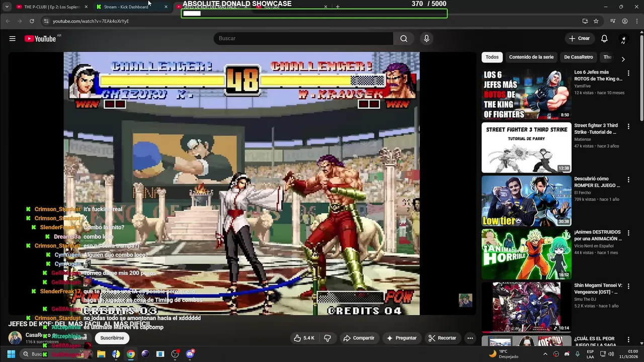The height and width of the screenshot is (362, 644).
Task: Open Animación Horrible thumbnail
Action: (x=526, y=254)
